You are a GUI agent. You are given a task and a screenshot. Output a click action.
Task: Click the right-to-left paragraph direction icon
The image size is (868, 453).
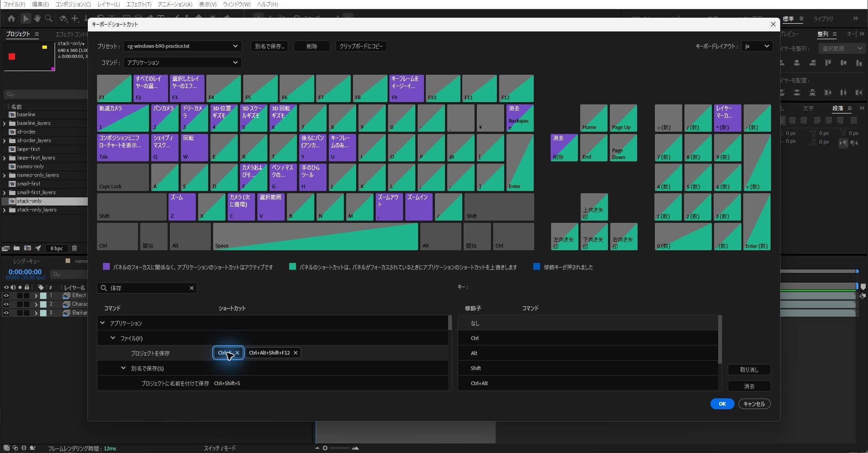[x=854, y=143]
